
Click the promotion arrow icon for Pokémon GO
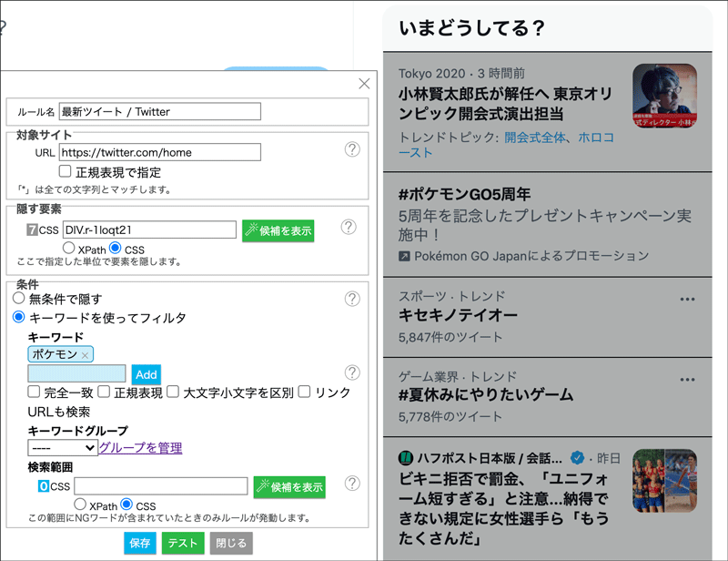pos(404,256)
